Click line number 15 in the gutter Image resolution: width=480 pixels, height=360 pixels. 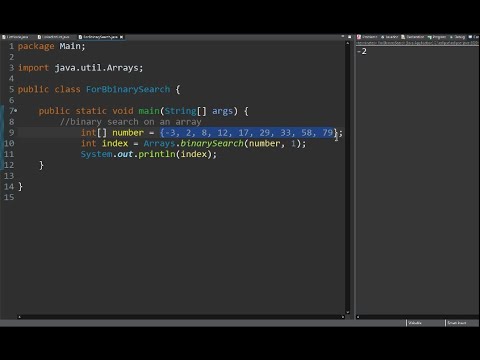(x=9, y=197)
